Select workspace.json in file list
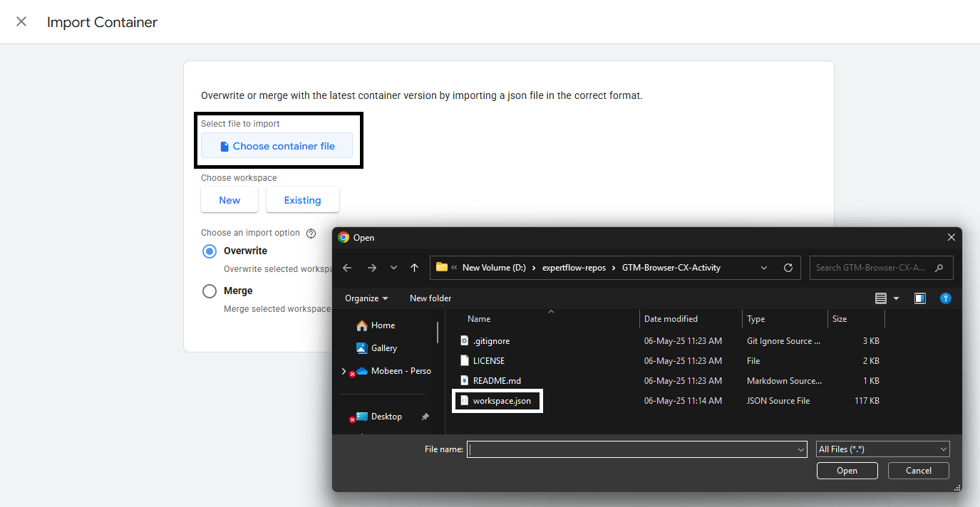The width and height of the screenshot is (980, 507). tap(501, 401)
